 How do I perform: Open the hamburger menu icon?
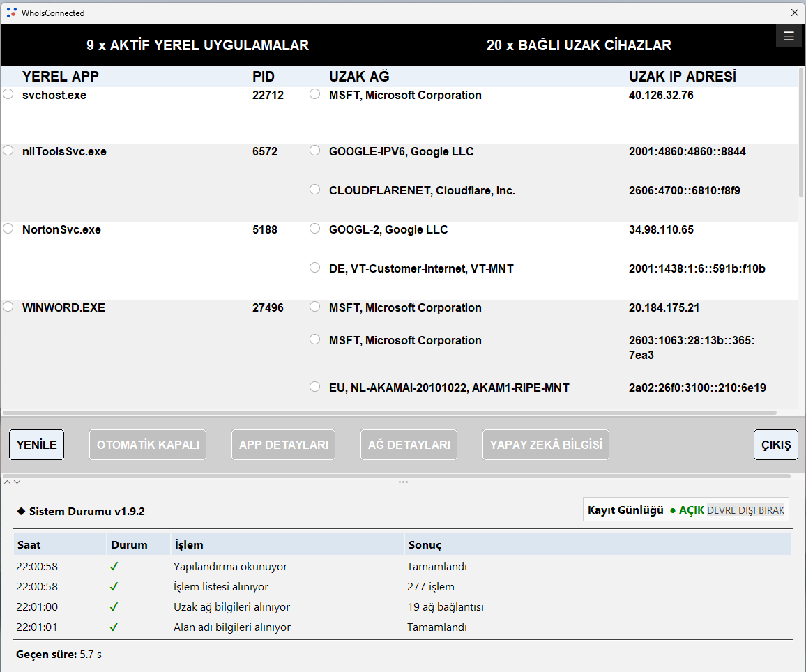pyautogui.click(x=789, y=36)
